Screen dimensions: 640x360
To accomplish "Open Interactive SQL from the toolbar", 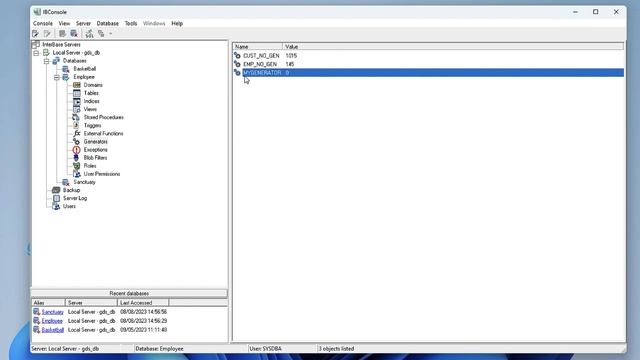I will click(89, 33).
